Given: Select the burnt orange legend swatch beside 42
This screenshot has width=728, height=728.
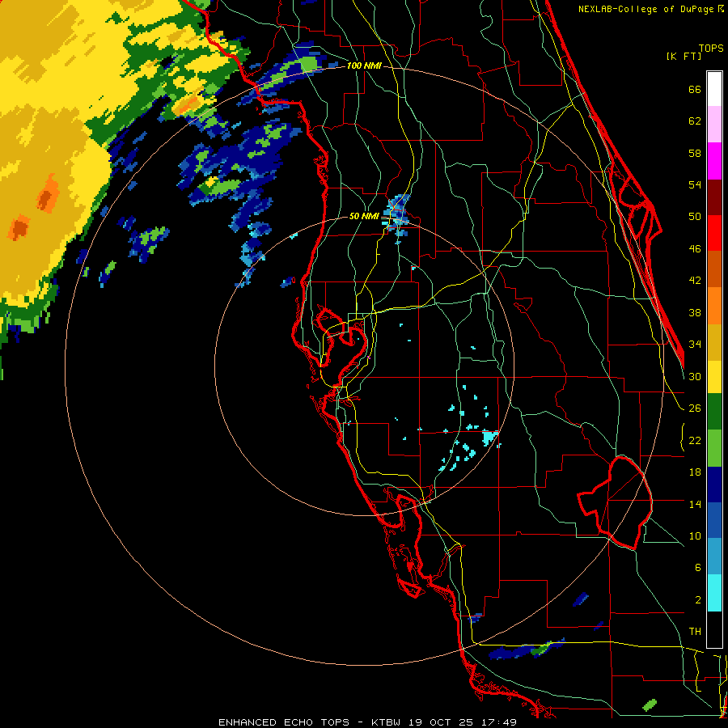Looking at the screenshot, I should point(714,269).
